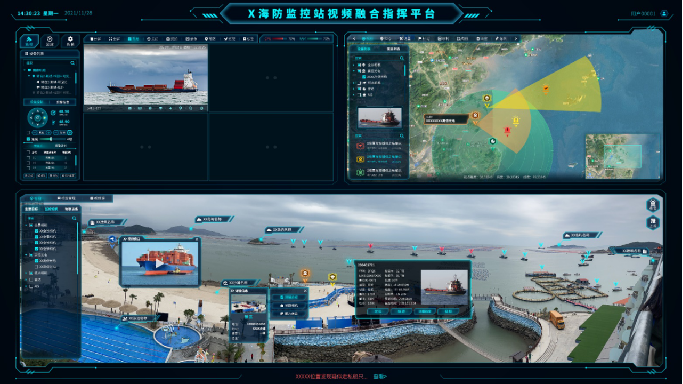Select the highlighted third tab in video toolbar
Screen dimensions: 683x384
(x=133, y=39)
